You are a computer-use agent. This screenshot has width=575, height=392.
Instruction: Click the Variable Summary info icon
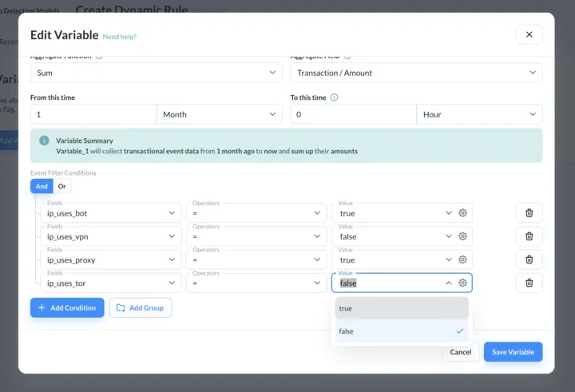(44, 141)
